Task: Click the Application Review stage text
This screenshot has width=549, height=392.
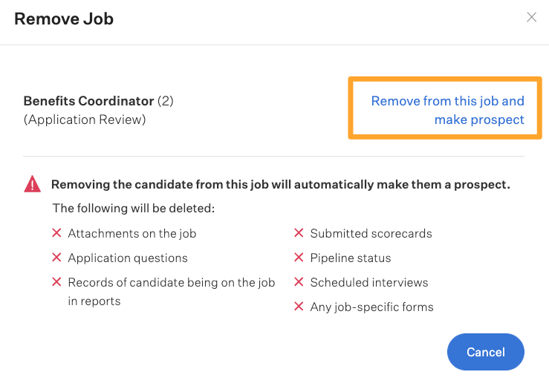Action: click(85, 120)
